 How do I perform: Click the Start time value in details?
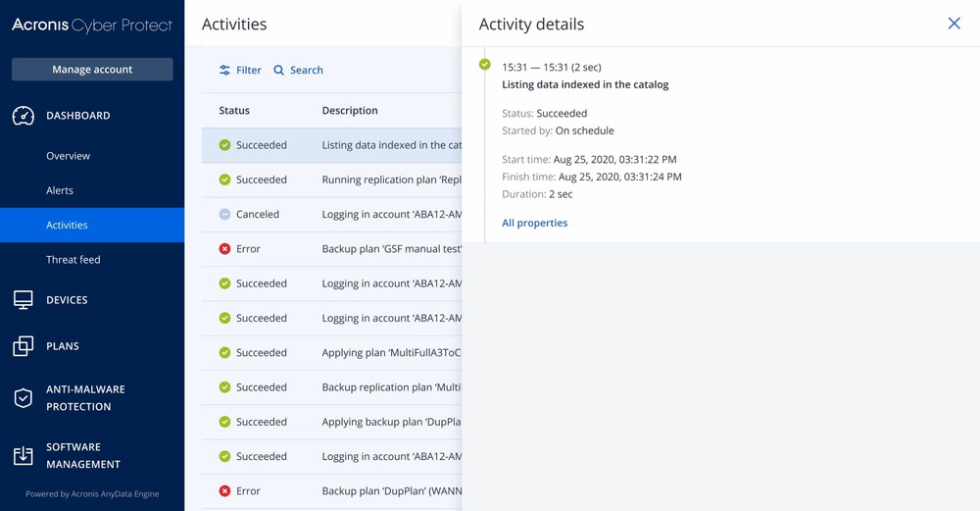point(615,160)
